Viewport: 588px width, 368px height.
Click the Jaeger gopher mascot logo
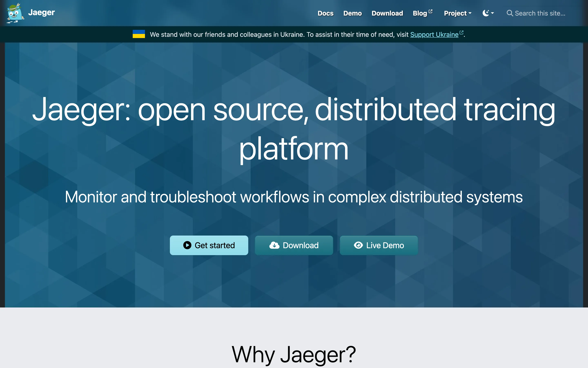pos(15,13)
